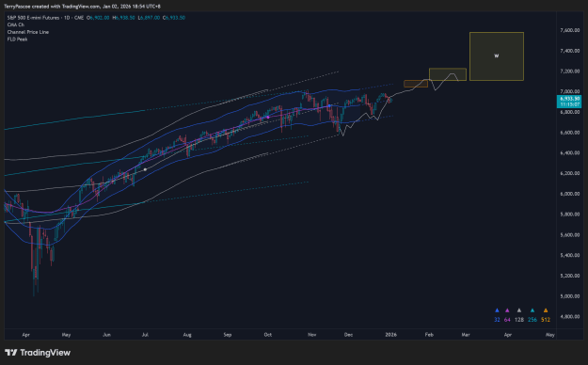Click the 4,800.00 price axis label
This screenshot has height=365, width=588.
[569, 317]
